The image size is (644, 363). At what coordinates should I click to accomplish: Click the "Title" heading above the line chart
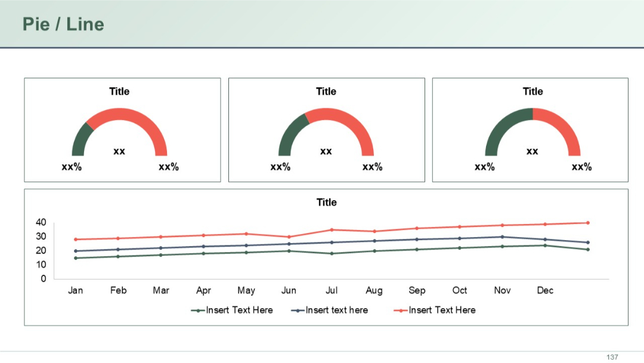pyautogui.click(x=326, y=202)
